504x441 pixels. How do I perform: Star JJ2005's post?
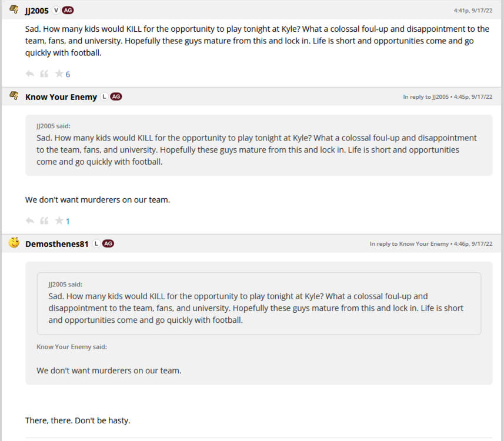tap(59, 74)
